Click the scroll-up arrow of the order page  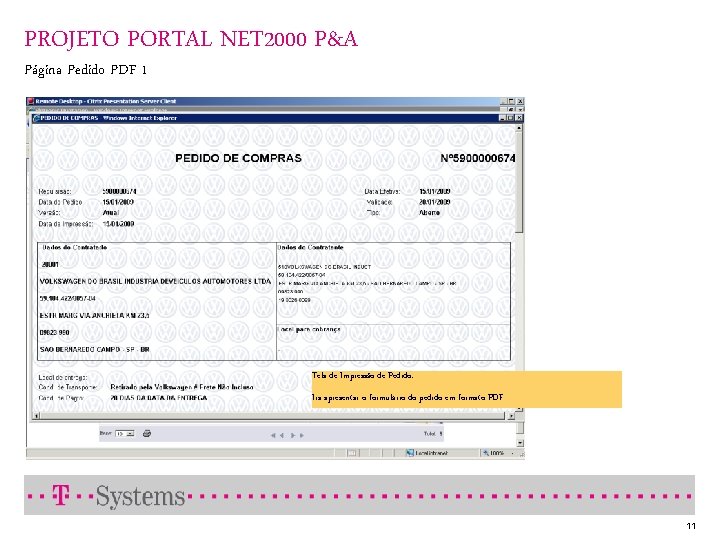[519, 129]
